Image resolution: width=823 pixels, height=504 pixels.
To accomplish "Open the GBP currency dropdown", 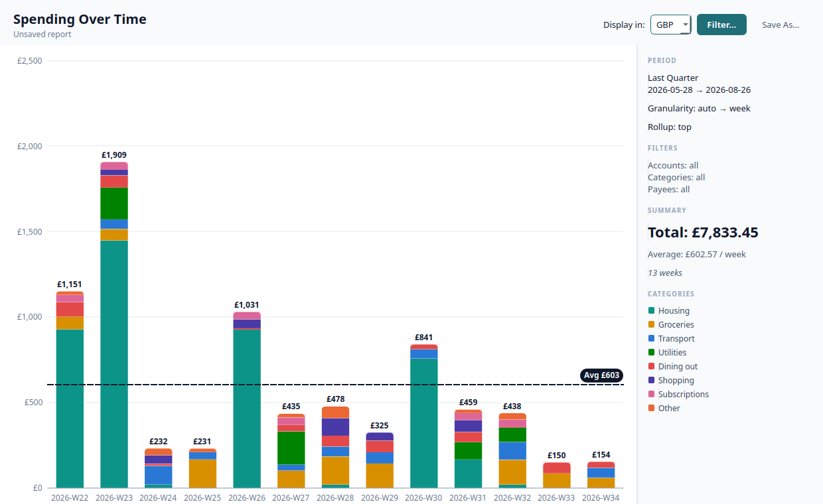I will [671, 25].
